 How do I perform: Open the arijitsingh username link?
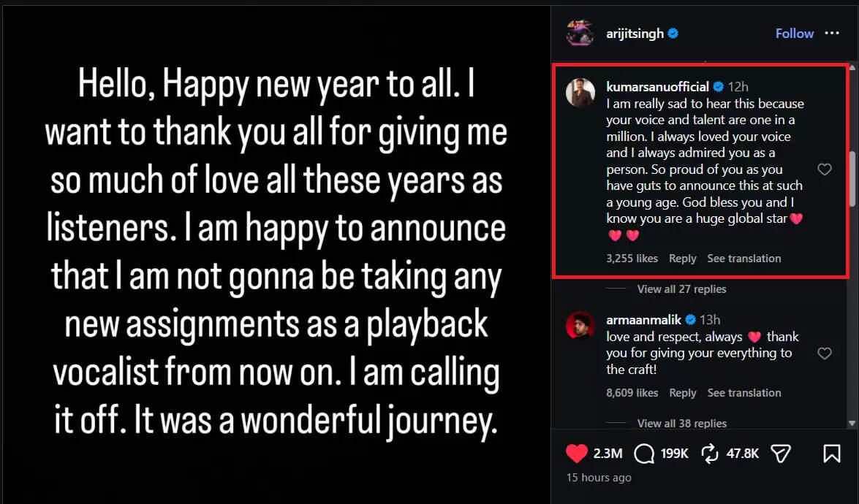[635, 34]
